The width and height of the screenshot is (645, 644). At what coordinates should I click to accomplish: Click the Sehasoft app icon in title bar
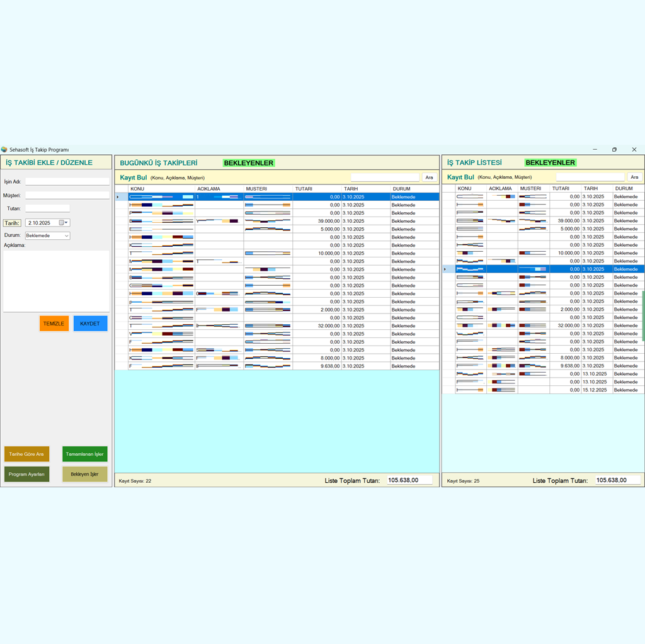point(4,150)
